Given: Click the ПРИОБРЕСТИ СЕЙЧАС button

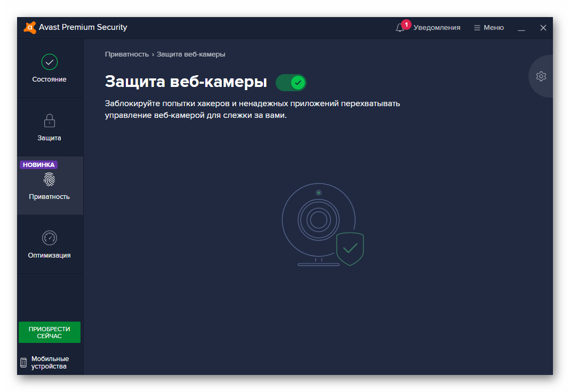Looking at the screenshot, I should pyautogui.click(x=50, y=332).
